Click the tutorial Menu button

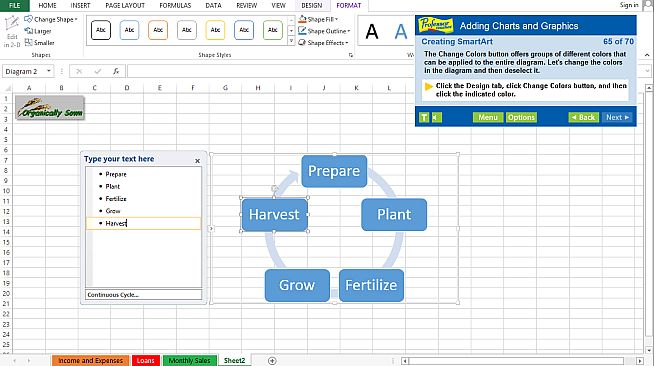[488, 118]
